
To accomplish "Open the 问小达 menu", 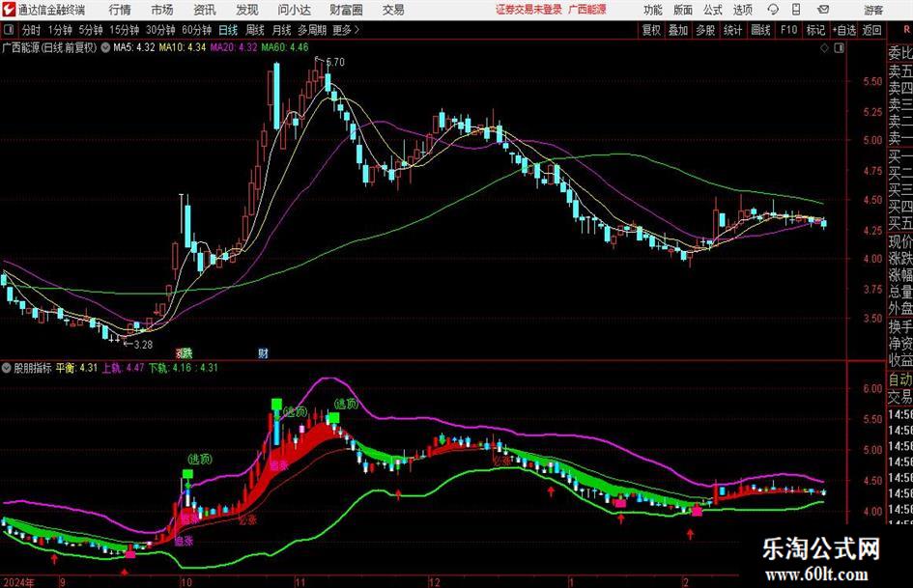I will [294, 10].
